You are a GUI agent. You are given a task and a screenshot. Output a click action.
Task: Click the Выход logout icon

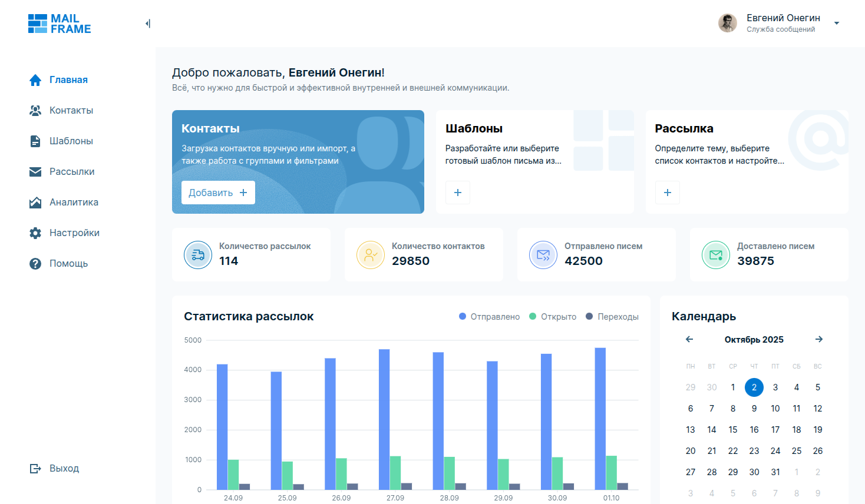[x=35, y=469]
